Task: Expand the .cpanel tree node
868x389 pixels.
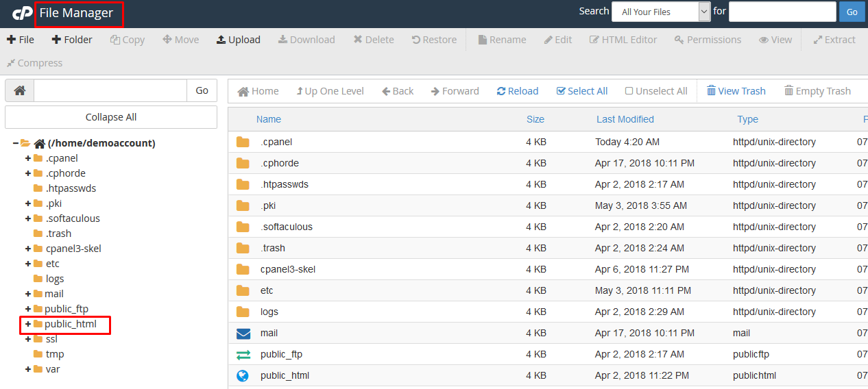Action: click(x=28, y=158)
